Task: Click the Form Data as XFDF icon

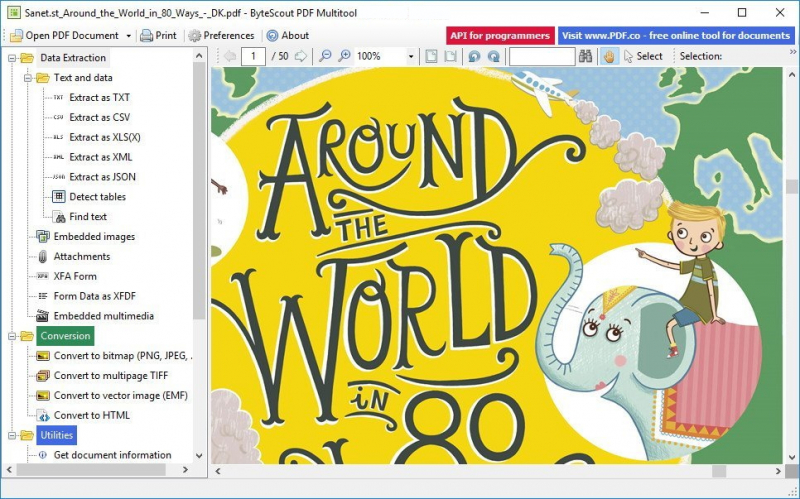Action: pos(43,296)
